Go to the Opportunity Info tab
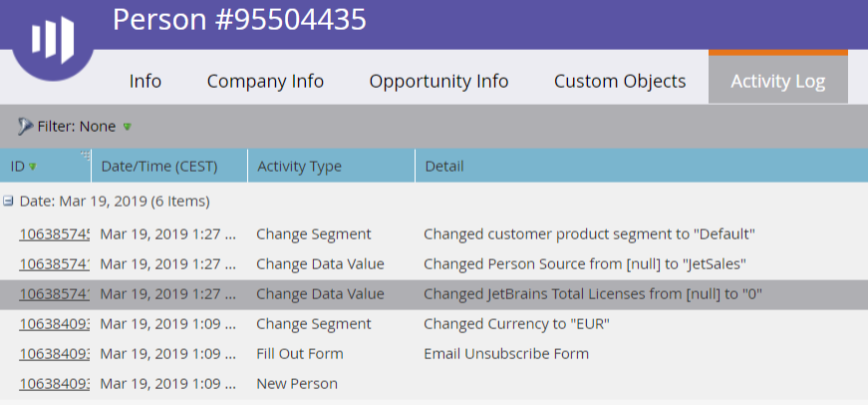This screenshot has height=405, width=868. click(438, 82)
